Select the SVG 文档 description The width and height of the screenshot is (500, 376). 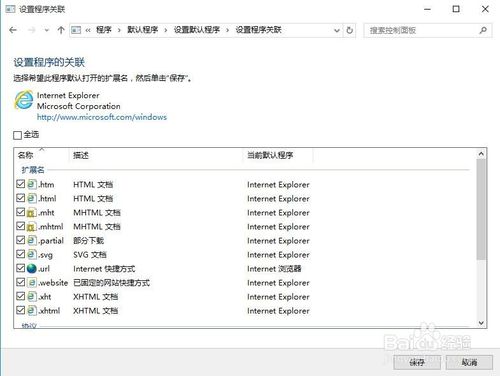pos(90,255)
